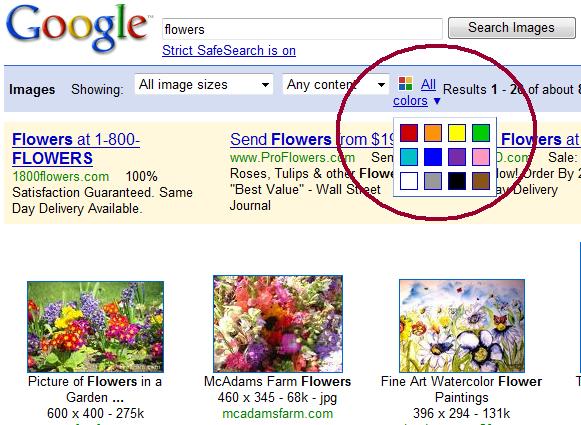Image resolution: width=581 pixels, height=425 pixels.
Task: Select the gray color swatch
Action: (433, 181)
